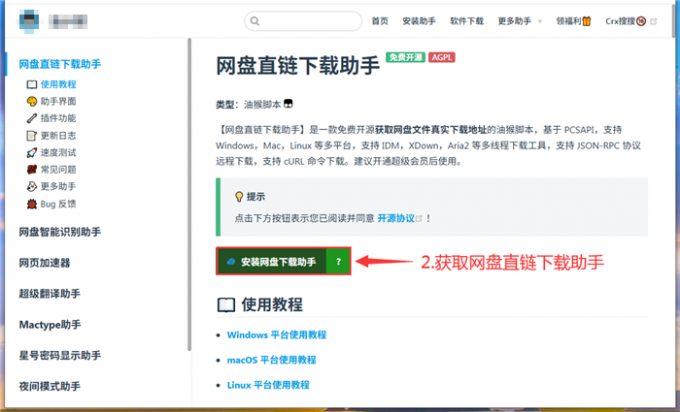Click the cloud icon on the install button

(x=231, y=262)
